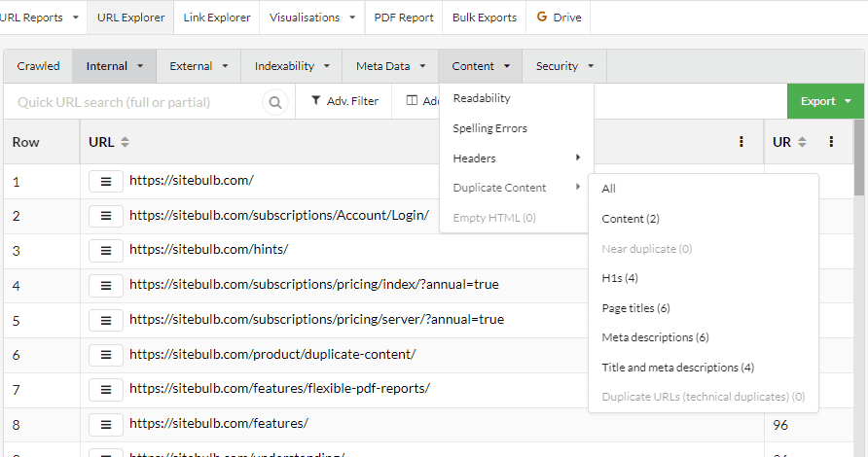Click UR value 96 in row 8
Screen dimensions: 868x457
[780, 425]
